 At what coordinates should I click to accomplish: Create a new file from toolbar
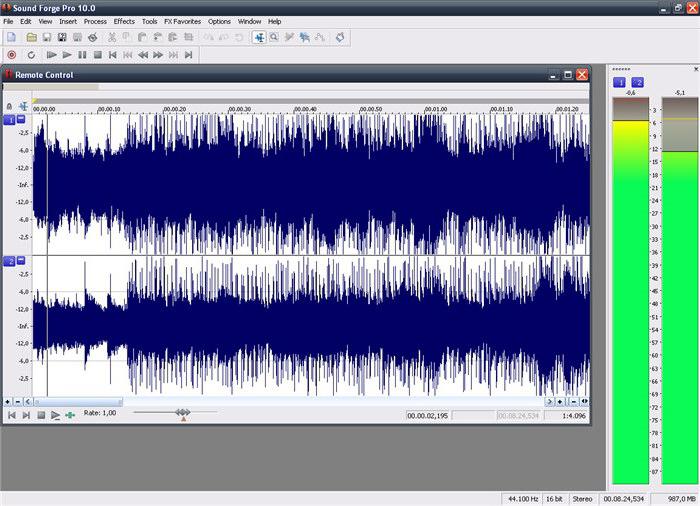(11, 37)
